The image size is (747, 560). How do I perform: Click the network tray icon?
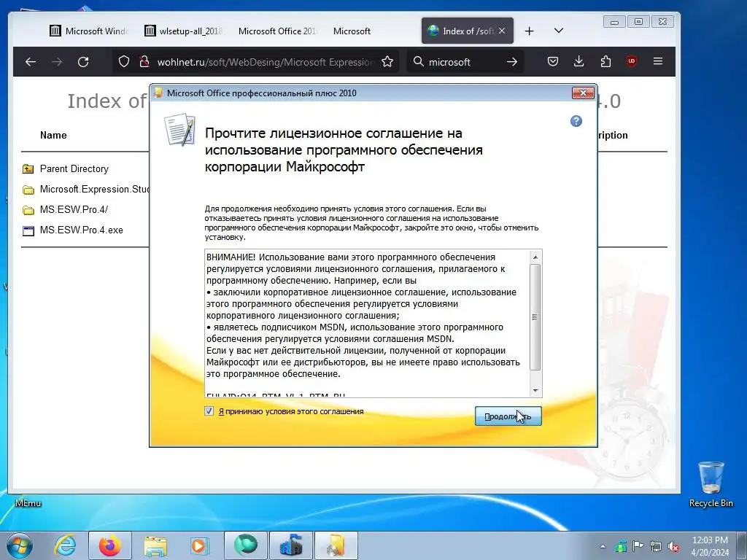(656, 547)
